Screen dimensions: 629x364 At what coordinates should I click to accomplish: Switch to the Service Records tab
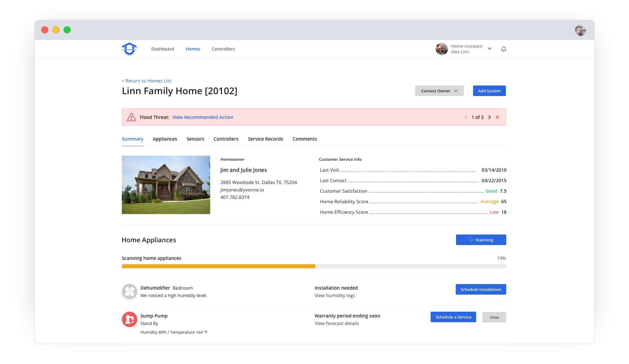tap(265, 139)
